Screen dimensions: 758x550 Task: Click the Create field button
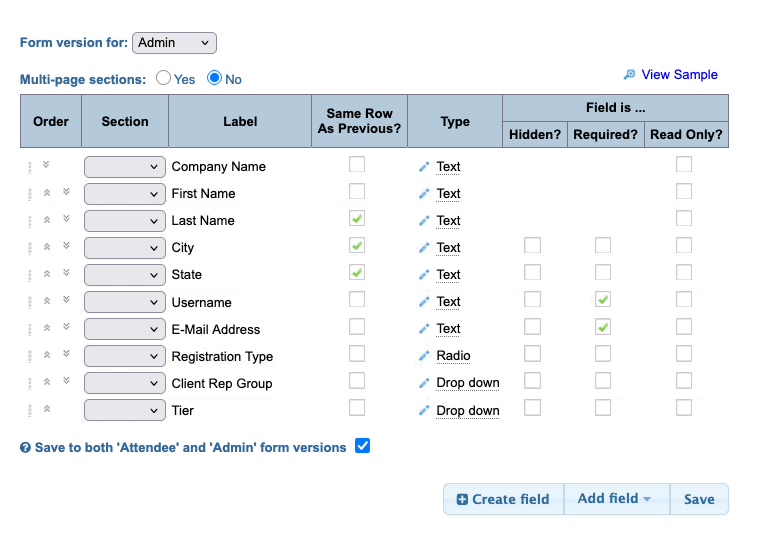[x=503, y=499]
